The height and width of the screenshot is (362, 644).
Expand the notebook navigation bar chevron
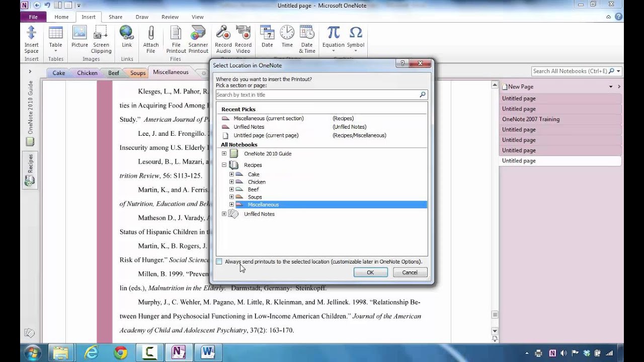(x=30, y=72)
